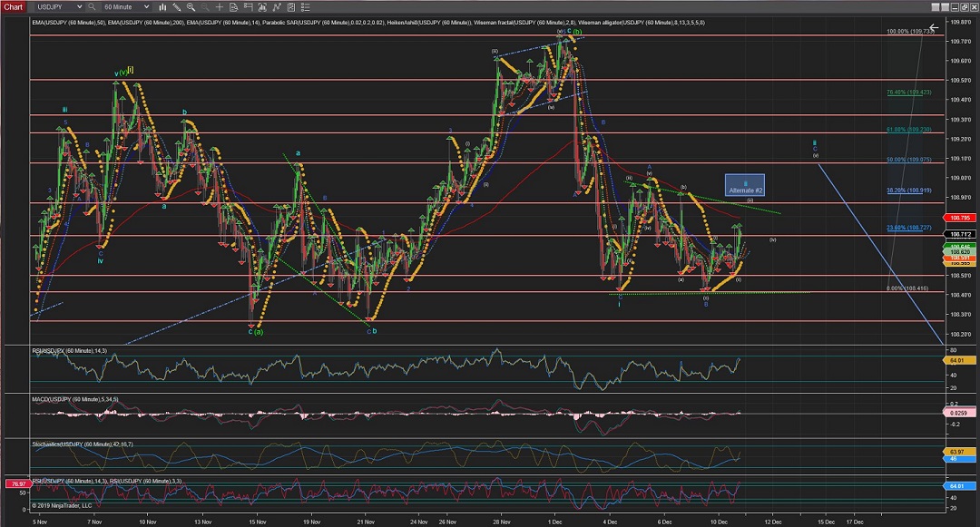Click the Stochastics value marker 63.97

coord(957,452)
